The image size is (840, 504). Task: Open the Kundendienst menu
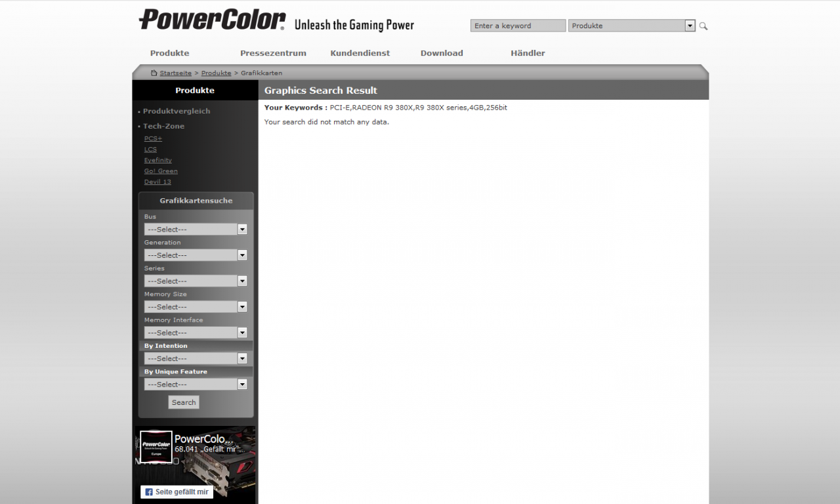point(360,53)
